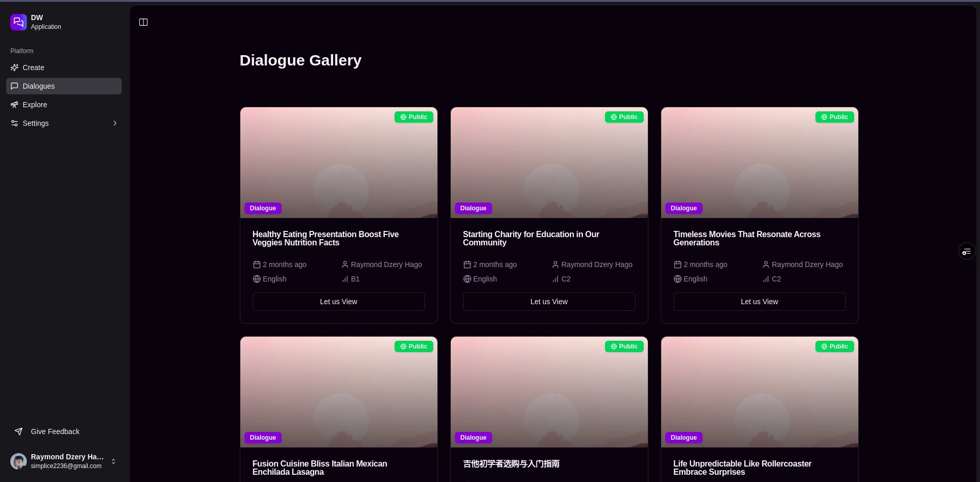This screenshot has height=482, width=980.
Task: Click calendar icon on Healthy Eating card
Action: point(257,264)
